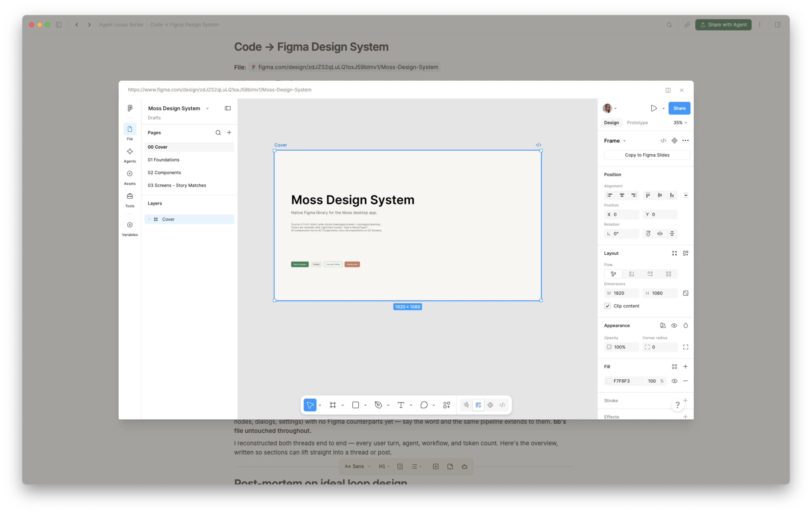Select the Text tool
Screen dimensions: 812x514
(401, 405)
